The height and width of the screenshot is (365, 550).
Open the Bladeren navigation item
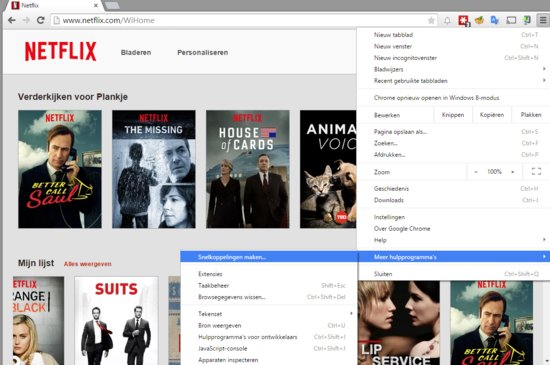point(136,53)
